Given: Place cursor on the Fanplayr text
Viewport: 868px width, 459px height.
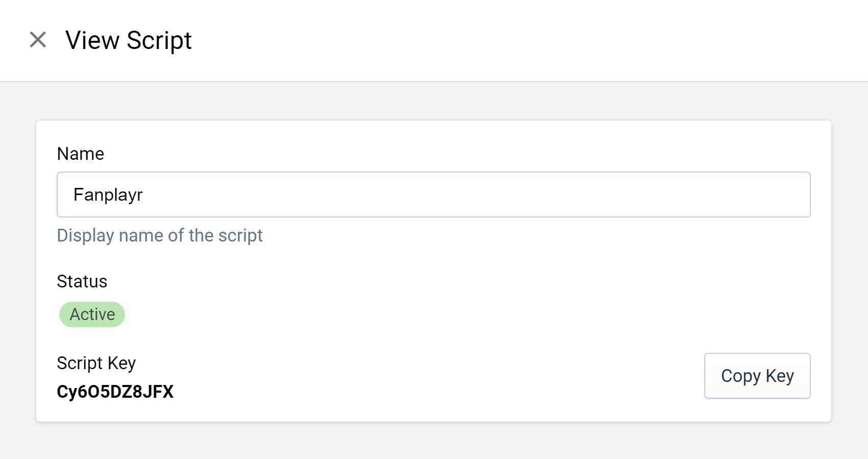Looking at the screenshot, I should point(108,195).
